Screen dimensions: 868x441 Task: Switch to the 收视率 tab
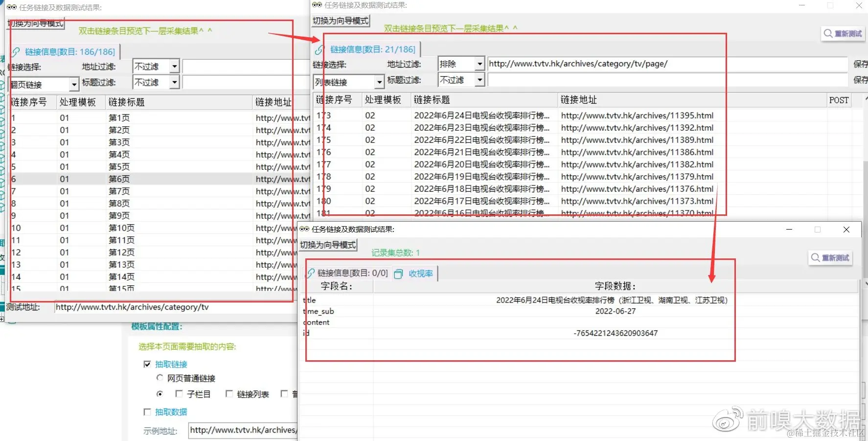click(414, 274)
